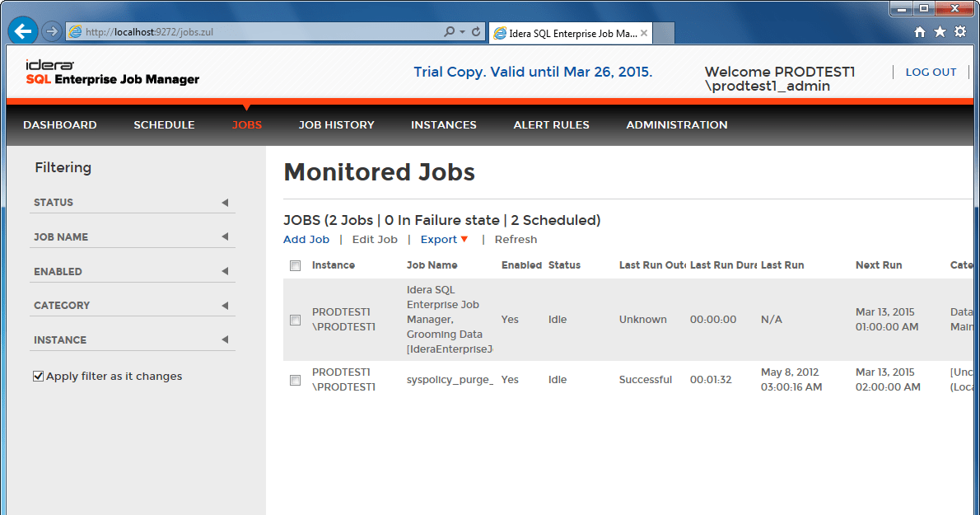Click the search magnifier icon in address bar
Image resolution: width=980 pixels, height=515 pixels.
(x=449, y=31)
